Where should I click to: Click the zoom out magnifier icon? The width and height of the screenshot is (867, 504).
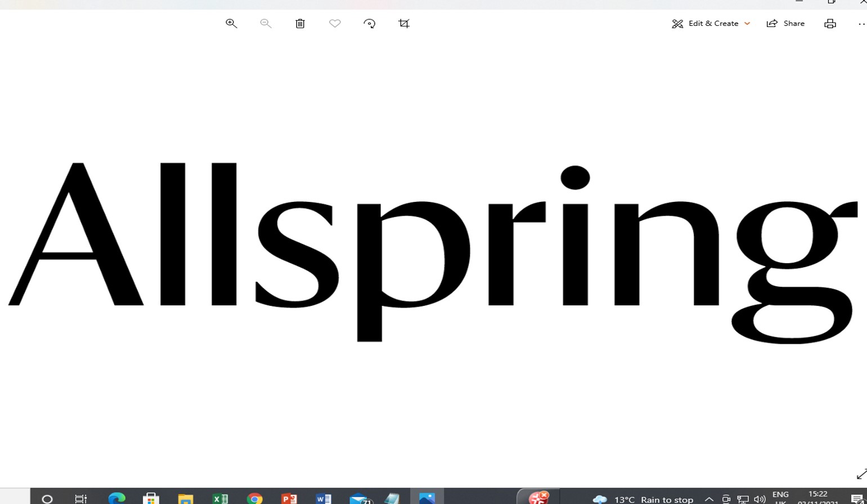[266, 24]
